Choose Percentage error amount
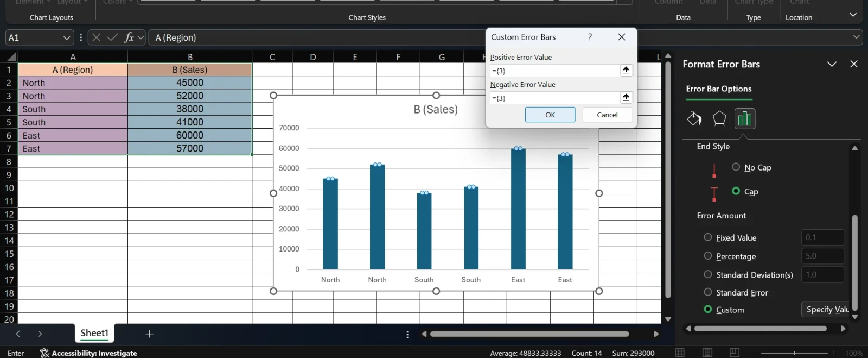The height and width of the screenshot is (358, 868). [708, 255]
